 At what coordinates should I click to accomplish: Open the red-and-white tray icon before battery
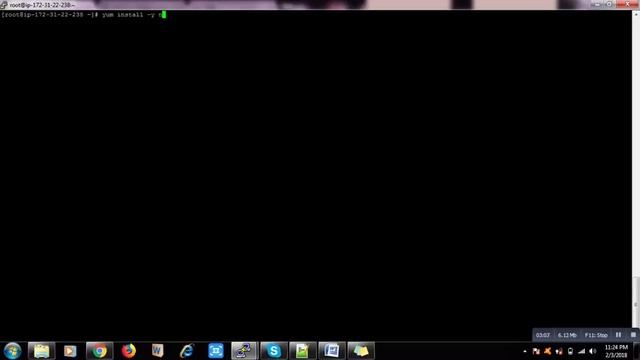click(x=559, y=351)
